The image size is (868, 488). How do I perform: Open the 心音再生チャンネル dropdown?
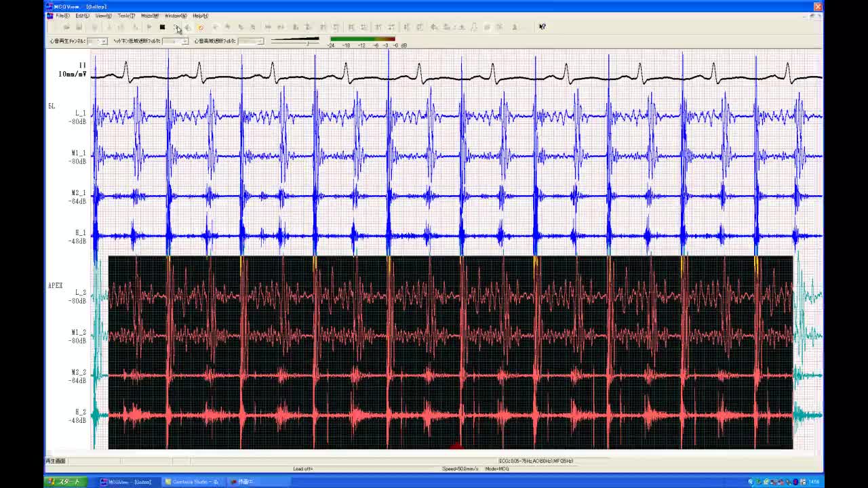click(104, 41)
